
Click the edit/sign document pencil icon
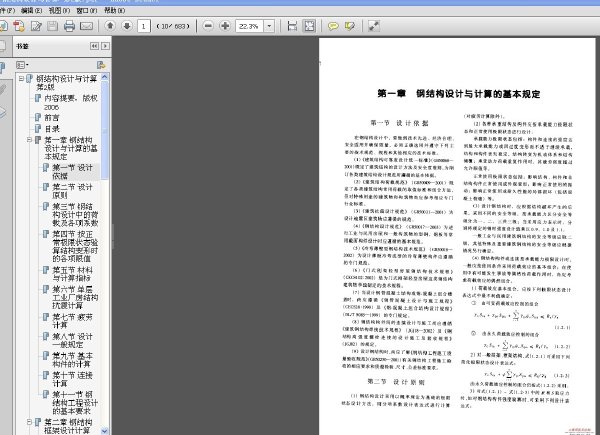point(36,26)
